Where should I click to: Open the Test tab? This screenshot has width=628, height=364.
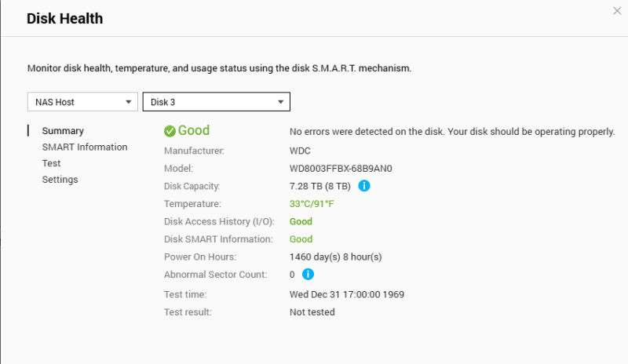51,163
